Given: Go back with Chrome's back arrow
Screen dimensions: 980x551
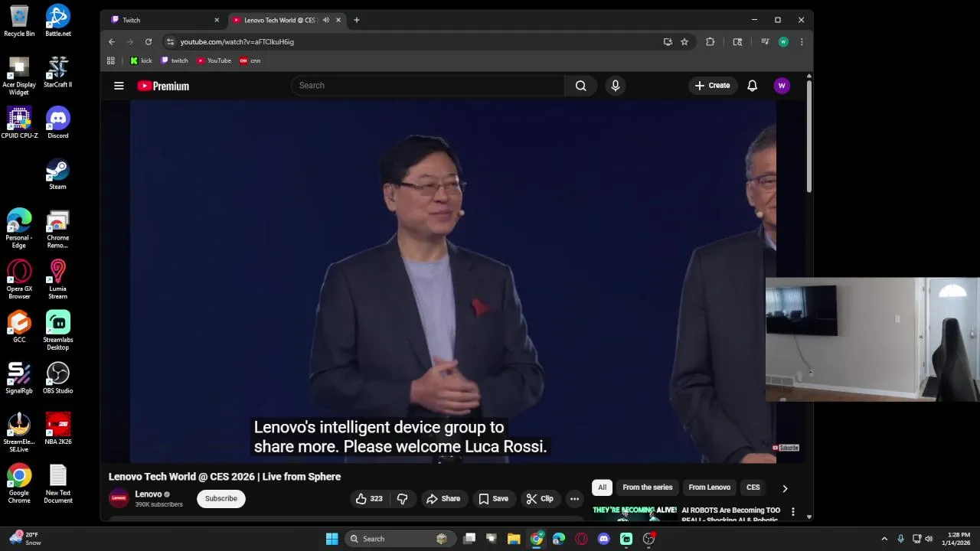Looking at the screenshot, I should (112, 41).
